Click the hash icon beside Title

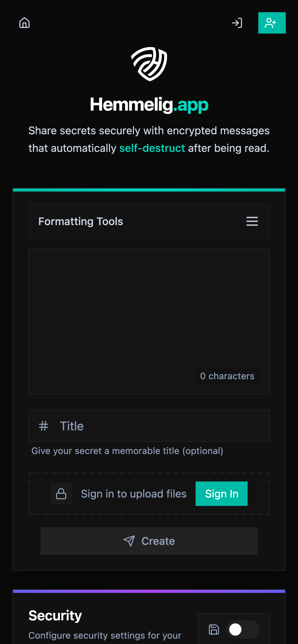coord(44,426)
